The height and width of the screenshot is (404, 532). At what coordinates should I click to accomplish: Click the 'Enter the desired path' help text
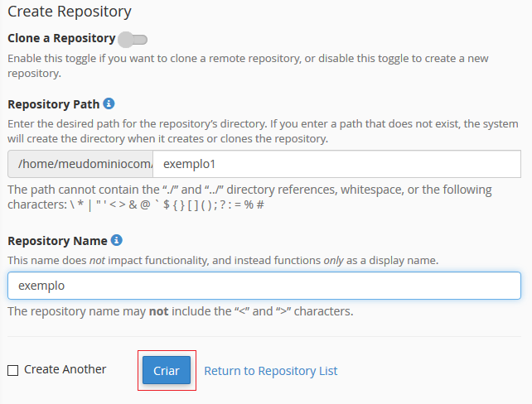pos(257,123)
